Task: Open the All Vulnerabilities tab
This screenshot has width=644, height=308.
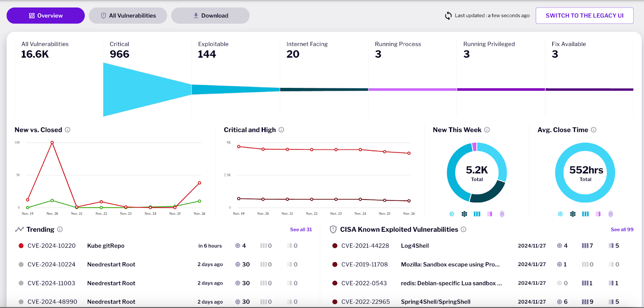Action: tap(128, 16)
